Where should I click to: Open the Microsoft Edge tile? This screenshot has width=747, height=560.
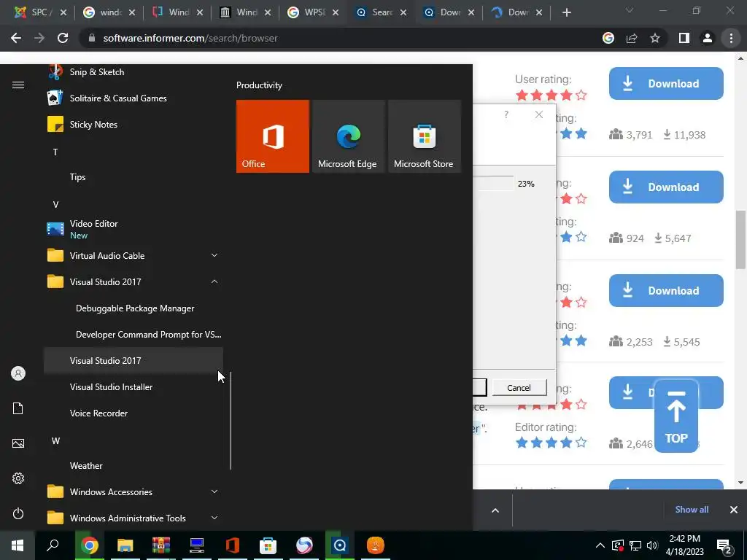348,136
